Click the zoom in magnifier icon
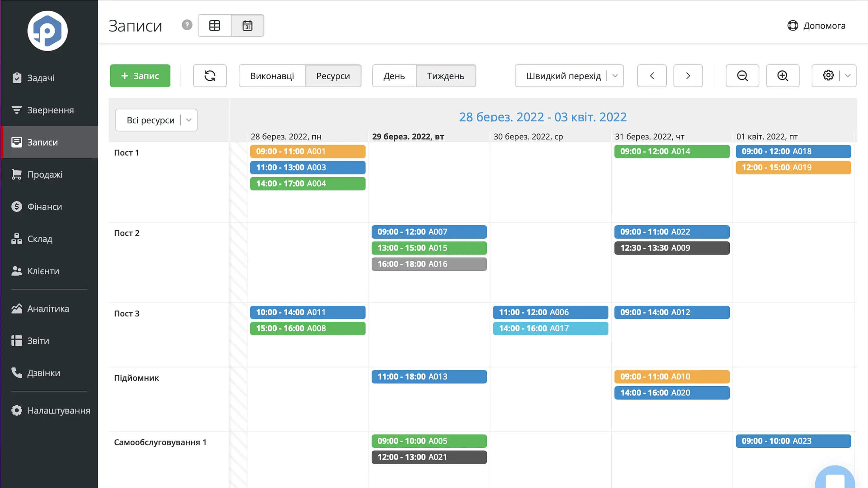This screenshot has width=868, height=488. point(782,76)
